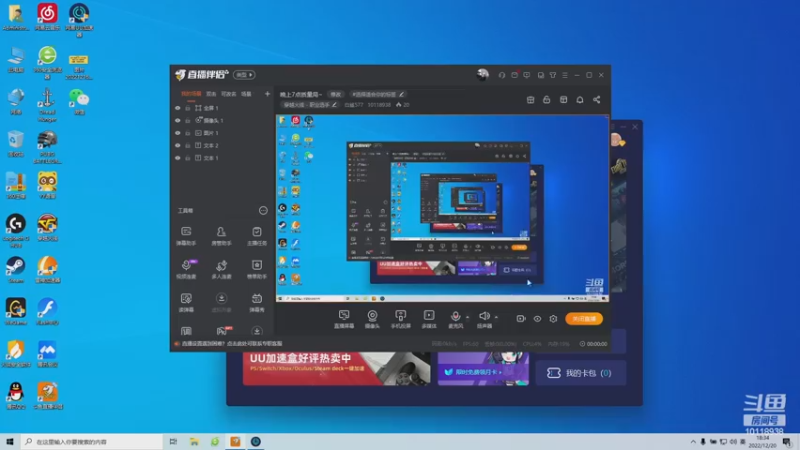This screenshot has height=450, width=800.
Task: Click the UU加速盒 banner in background window
Action: pyautogui.click(x=336, y=368)
